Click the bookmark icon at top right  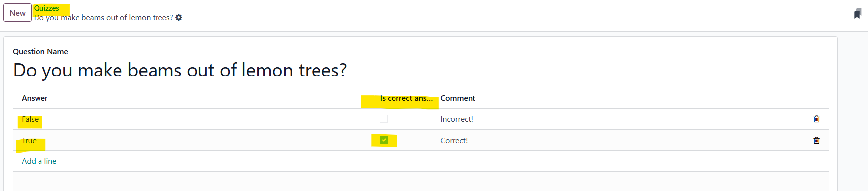[857, 14]
